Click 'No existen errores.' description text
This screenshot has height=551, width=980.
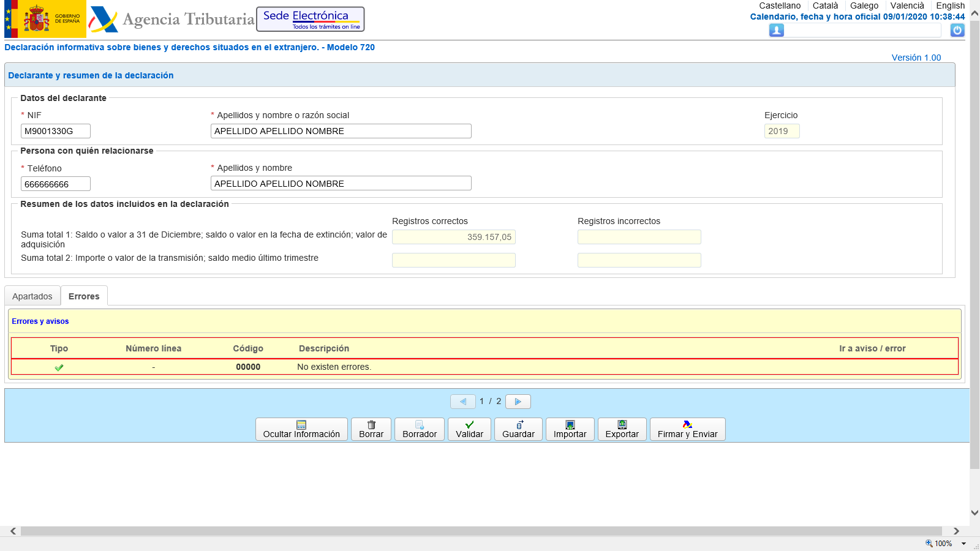coord(334,367)
